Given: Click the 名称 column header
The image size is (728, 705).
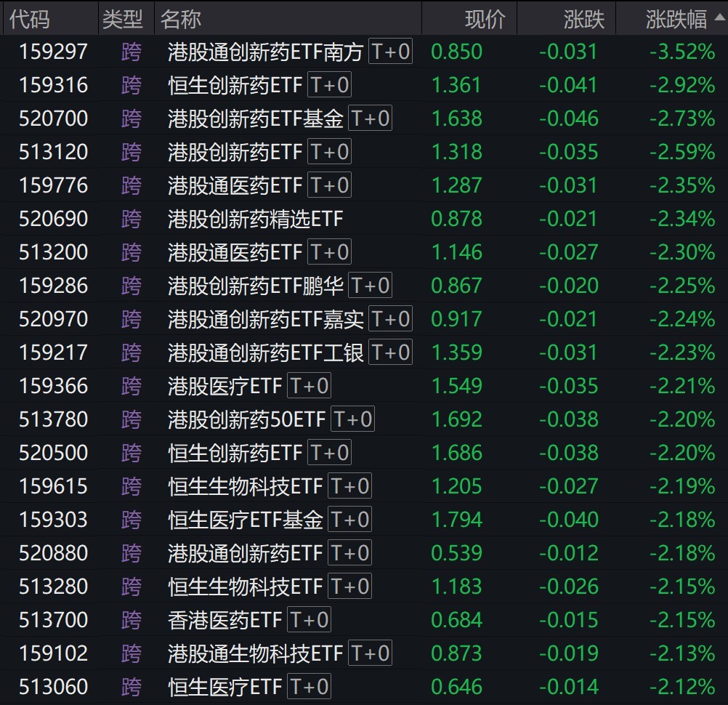Looking at the screenshot, I should [x=181, y=20].
